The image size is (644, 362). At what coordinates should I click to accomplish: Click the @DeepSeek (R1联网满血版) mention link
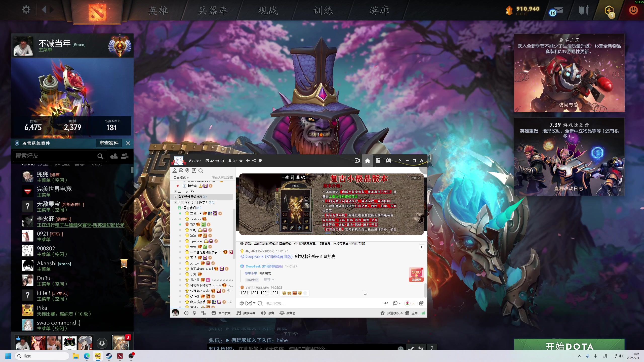266,257
